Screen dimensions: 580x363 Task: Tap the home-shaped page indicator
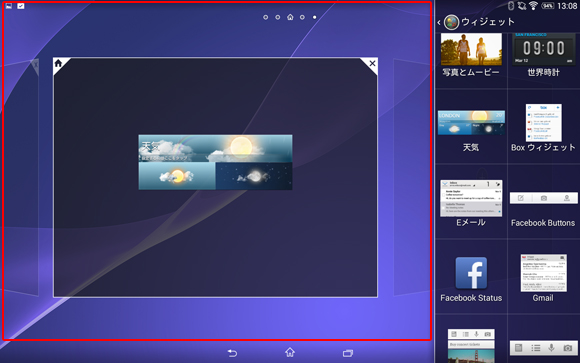point(290,17)
